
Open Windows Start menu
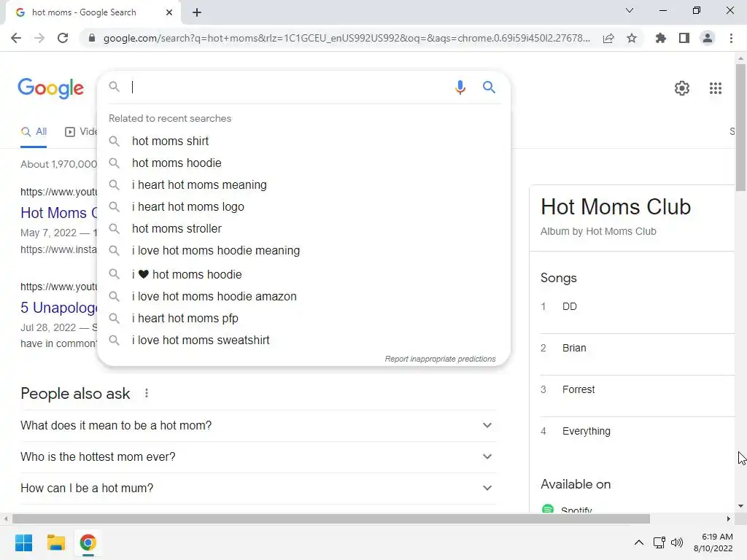tap(24, 542)
